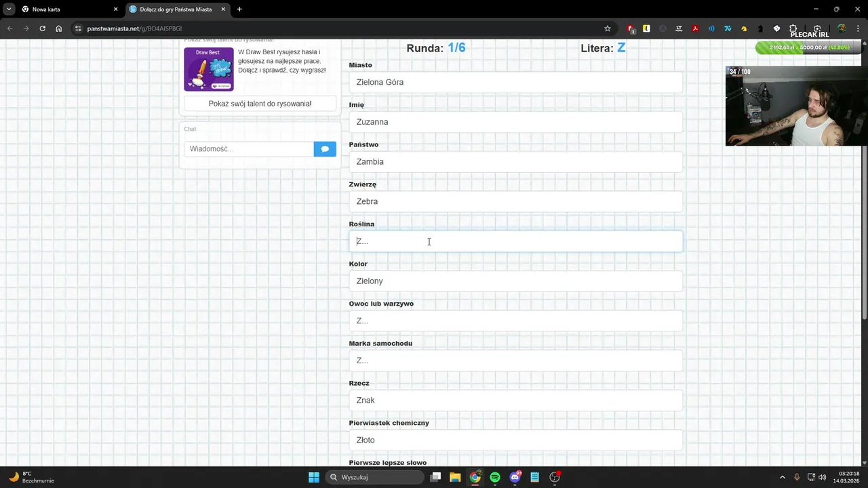Go to the browser home page
This screenshot has height=488, width=868.
click(x=59, y=28)
